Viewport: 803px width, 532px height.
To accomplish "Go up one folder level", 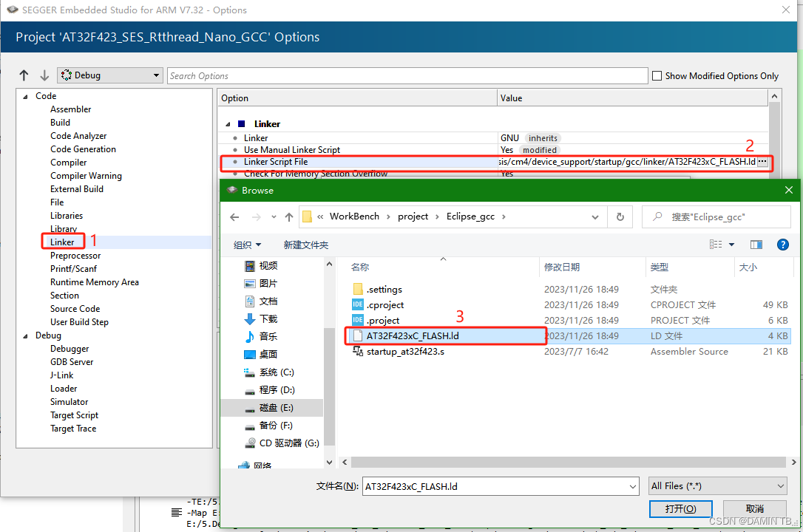I will (289, 217).
